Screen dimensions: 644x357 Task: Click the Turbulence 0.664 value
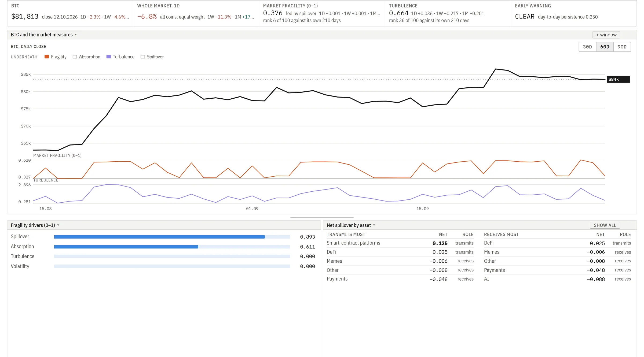tap(399, 13)
